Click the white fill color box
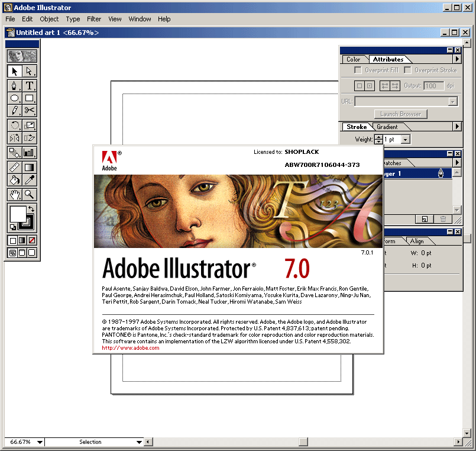 point(18,214)
